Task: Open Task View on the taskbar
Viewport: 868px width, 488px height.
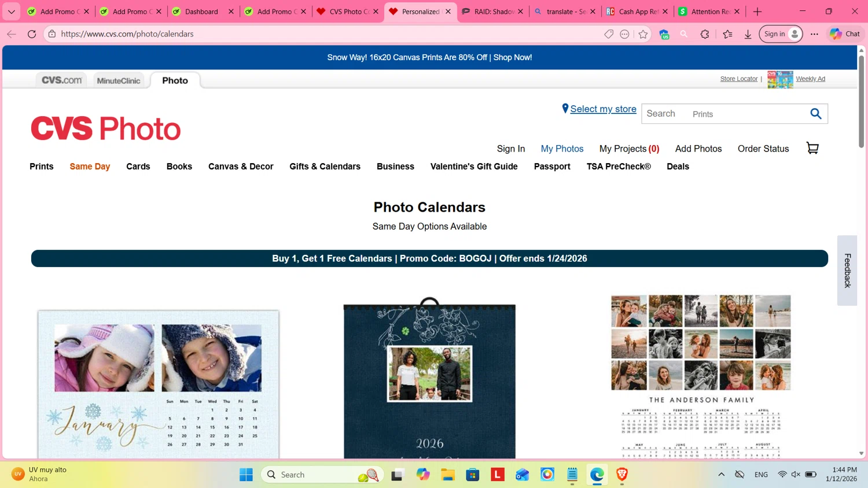Action: click(397, 475)
